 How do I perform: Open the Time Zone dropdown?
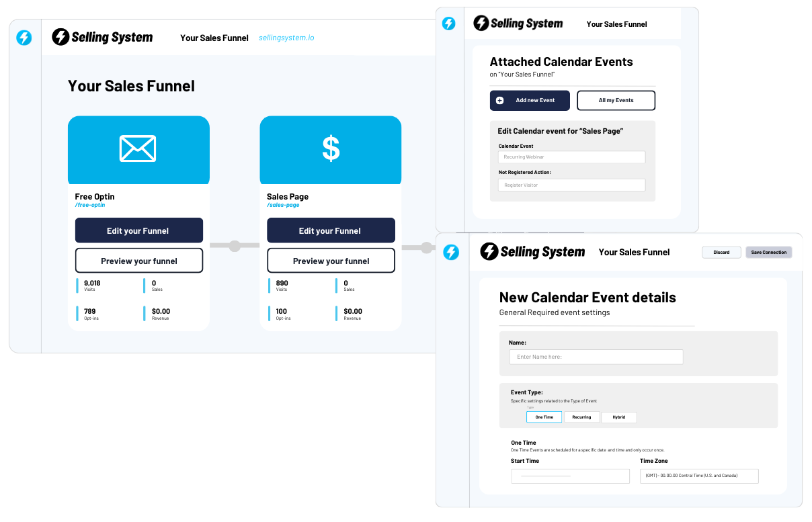pos(699,476)
